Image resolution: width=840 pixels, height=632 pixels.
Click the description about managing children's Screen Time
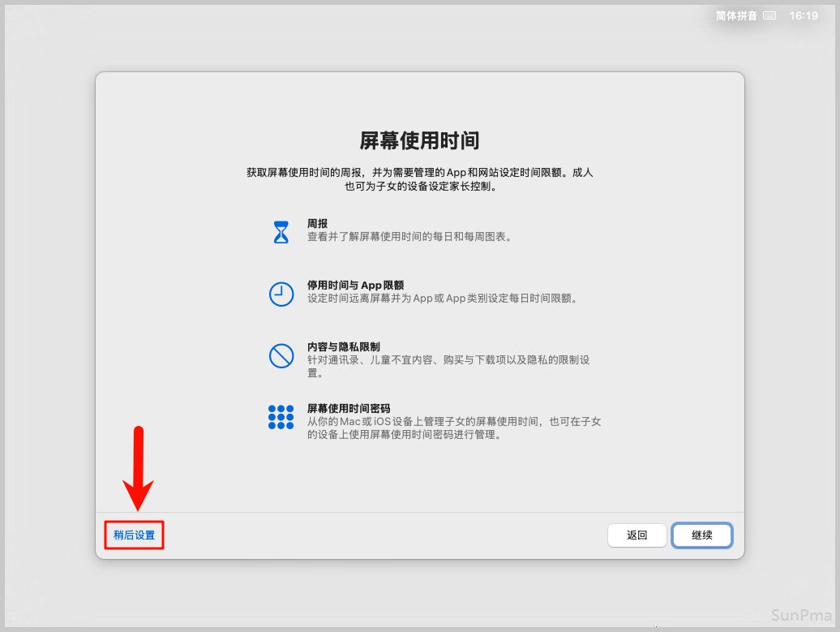pyautogui.click(x=454, y=428)
